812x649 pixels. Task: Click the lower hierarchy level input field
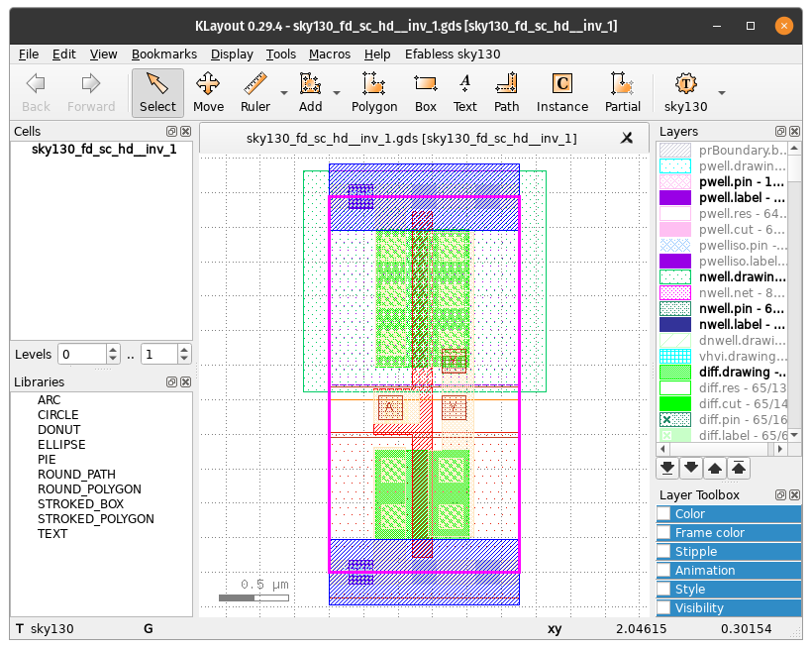83,355
